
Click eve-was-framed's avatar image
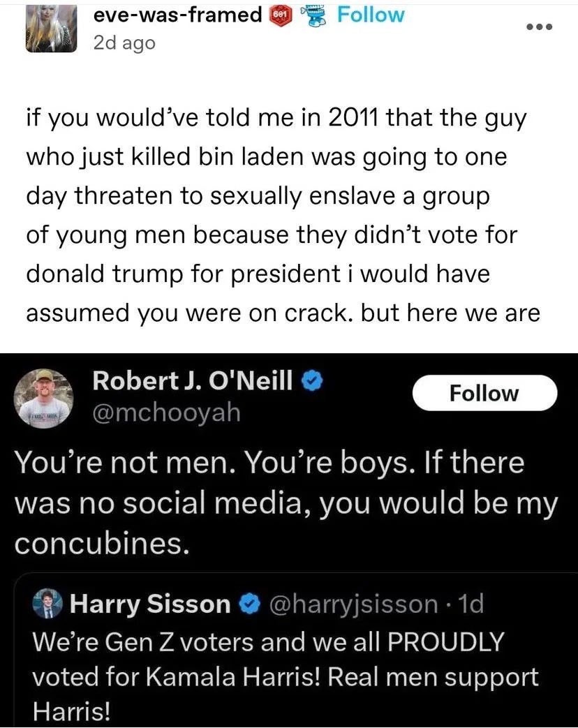[52, 27]
